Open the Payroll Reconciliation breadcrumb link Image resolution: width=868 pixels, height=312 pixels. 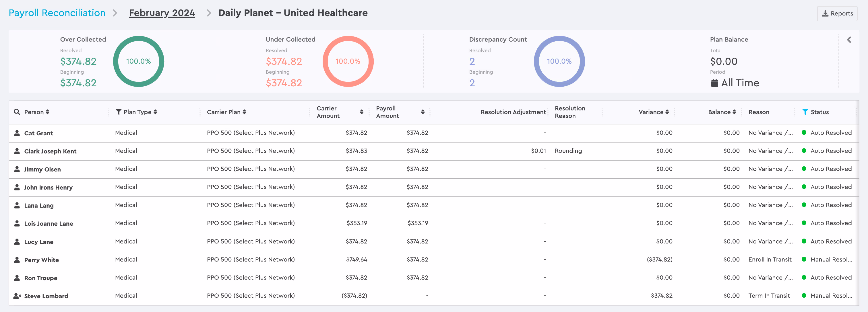[x=57, y=13]
